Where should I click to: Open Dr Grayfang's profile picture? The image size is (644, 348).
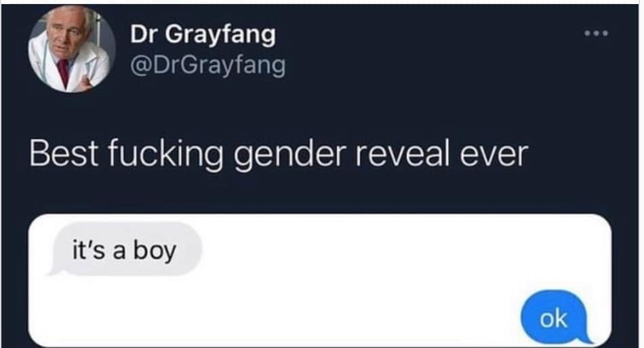pyautogui.click(x=72, y=49)
